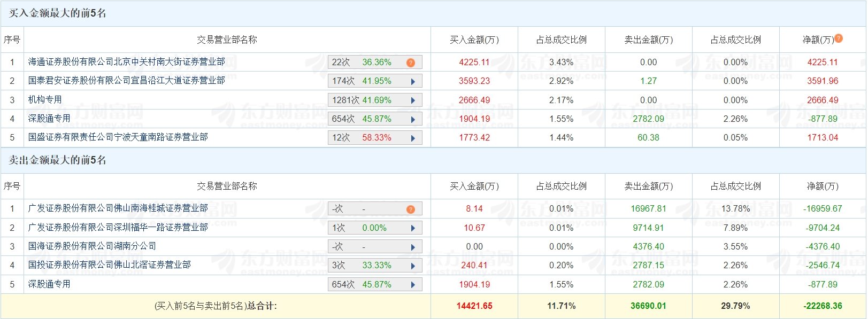Open 广发证券佛山南海桂城证券营业部 link

coord(118,208)
